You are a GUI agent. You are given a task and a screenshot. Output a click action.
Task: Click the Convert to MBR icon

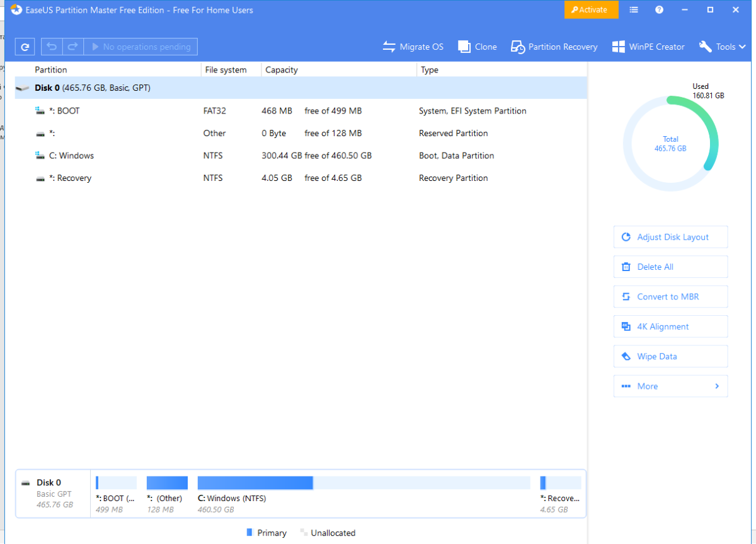pos(626,297)
